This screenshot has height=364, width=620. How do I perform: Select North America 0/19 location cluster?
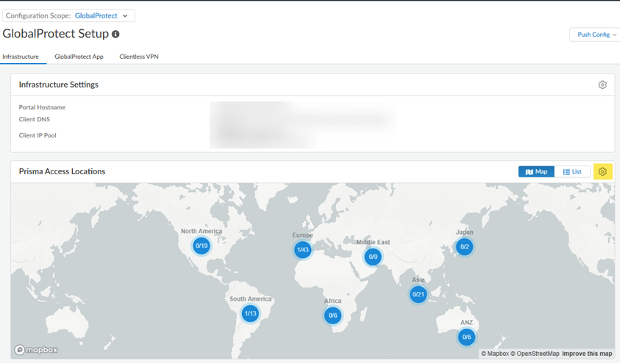point(202,246)
